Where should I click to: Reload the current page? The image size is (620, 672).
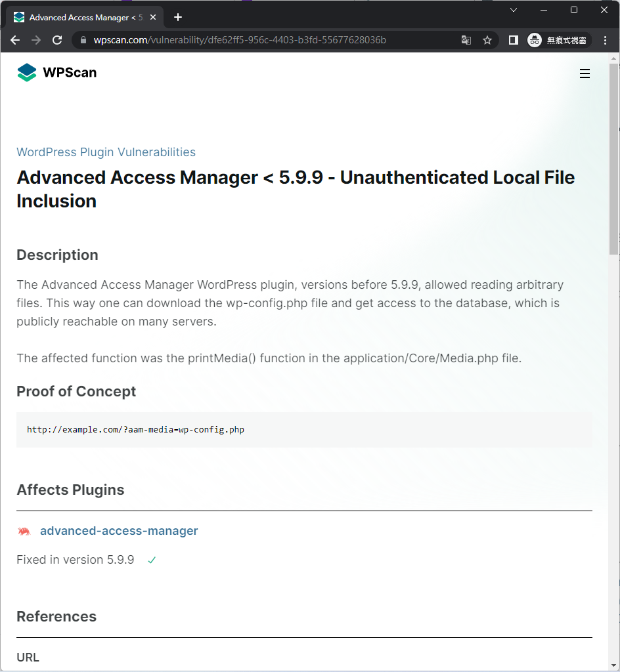pos(57,40)
